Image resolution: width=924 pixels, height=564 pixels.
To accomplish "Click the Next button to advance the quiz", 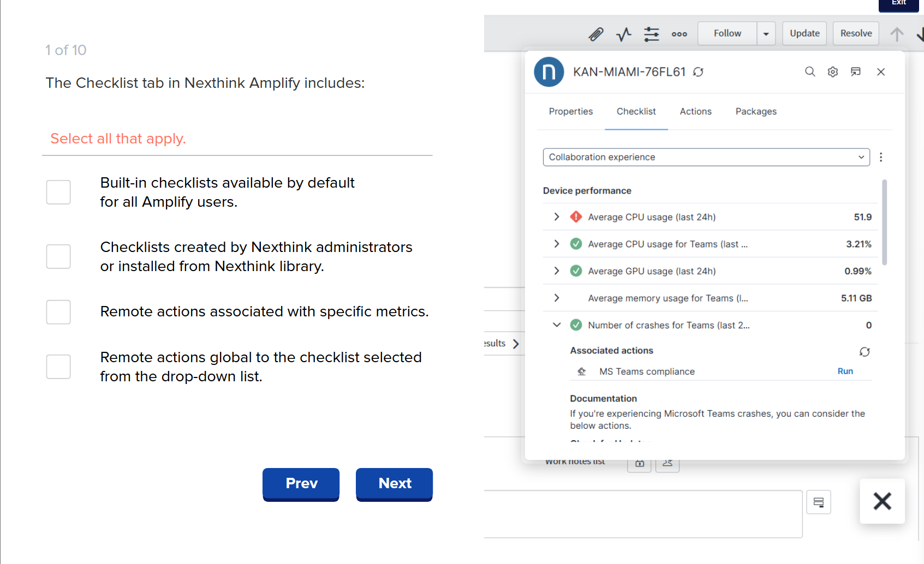I will (x=394, y=484).
